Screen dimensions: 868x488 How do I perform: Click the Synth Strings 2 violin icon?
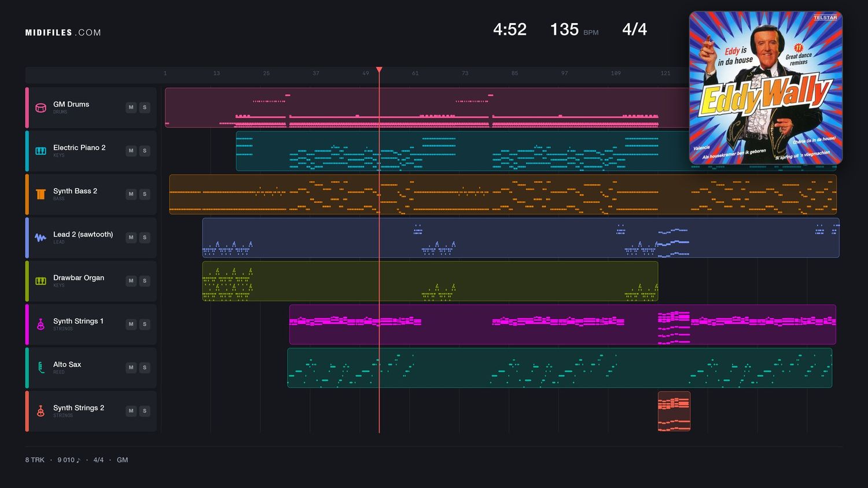(x=41, y=411)
